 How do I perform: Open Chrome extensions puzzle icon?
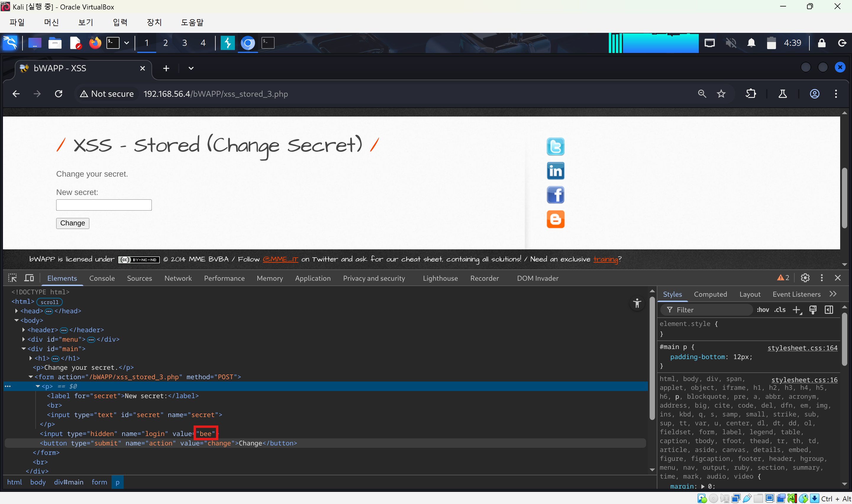click(751, 94)
